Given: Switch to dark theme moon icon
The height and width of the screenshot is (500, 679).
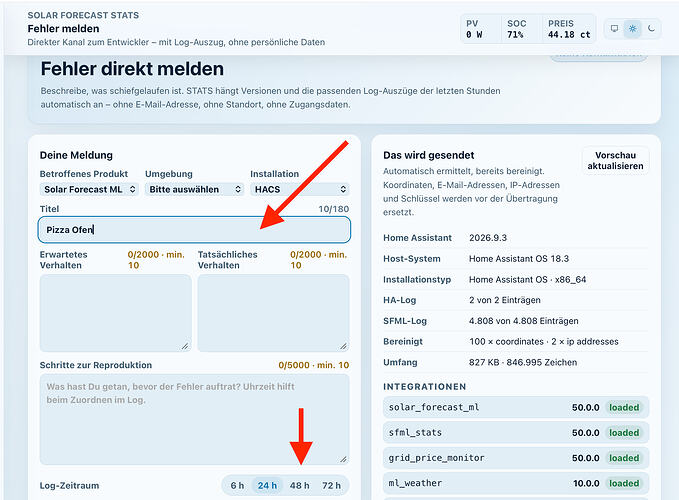Looking at the screenshot, I should tap(651, 29).
